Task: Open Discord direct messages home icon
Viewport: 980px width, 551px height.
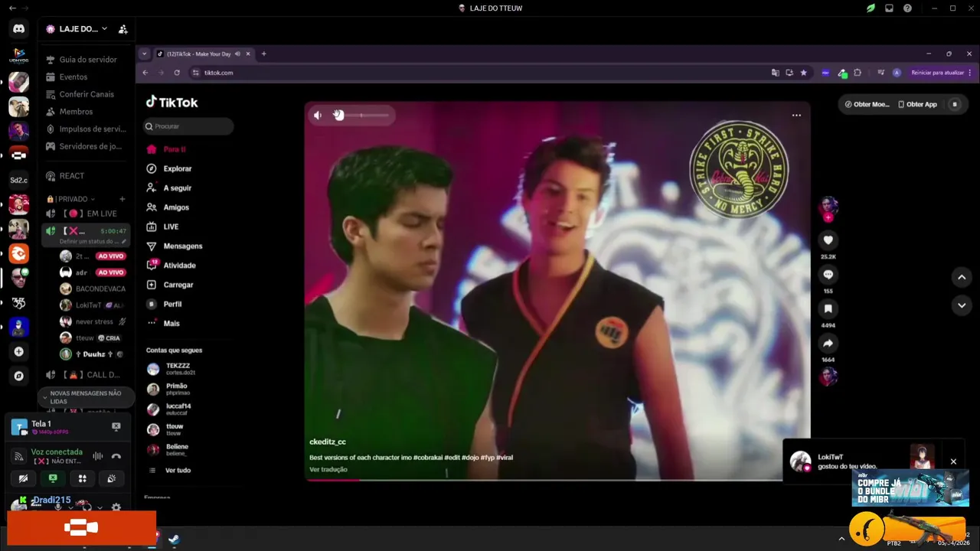Action: click(x=18, y=29)
